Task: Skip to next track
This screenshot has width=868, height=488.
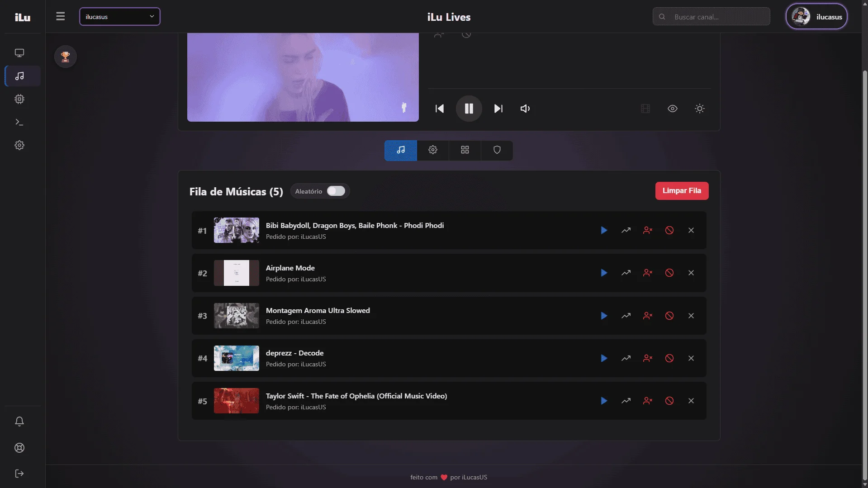Action: tap(498, 109)
